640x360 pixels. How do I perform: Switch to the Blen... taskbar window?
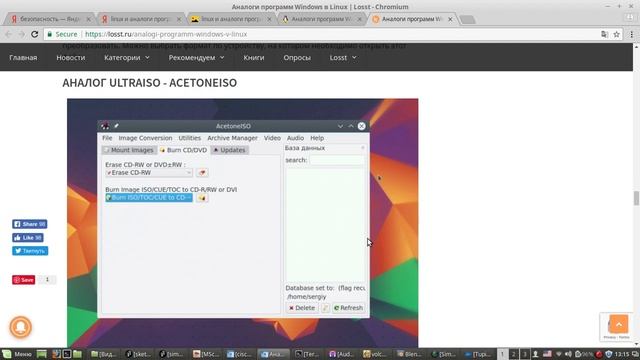[409, 354]
